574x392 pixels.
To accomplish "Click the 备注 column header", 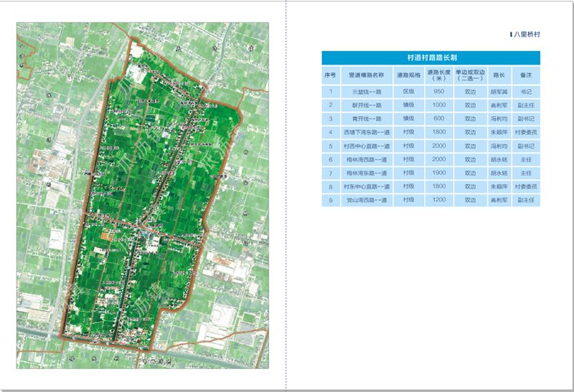I will pos(525,75).
